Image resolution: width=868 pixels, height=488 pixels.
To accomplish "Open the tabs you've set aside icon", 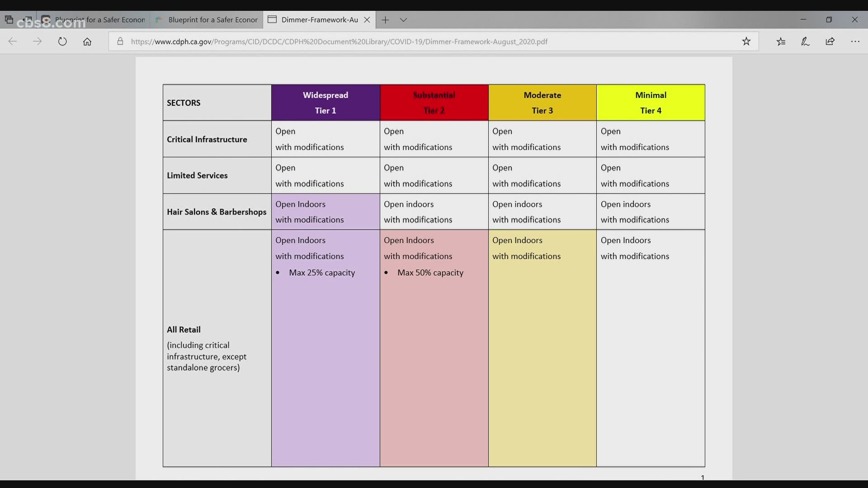I will 9,20.
